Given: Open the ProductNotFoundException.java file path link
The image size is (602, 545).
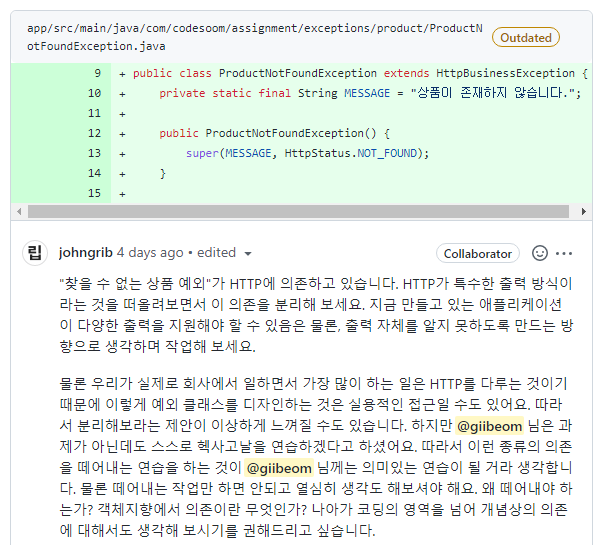Looking at the screenshot, I should coord(255,37).
